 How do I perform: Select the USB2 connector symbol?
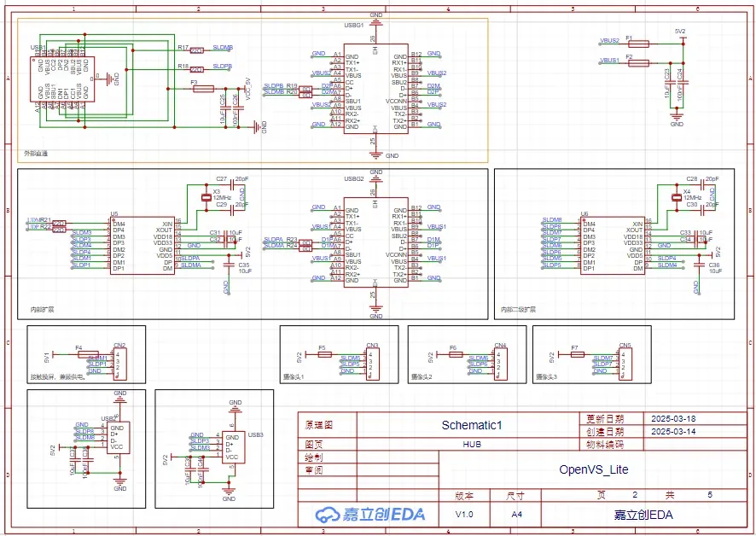click(x=119, y=437)
